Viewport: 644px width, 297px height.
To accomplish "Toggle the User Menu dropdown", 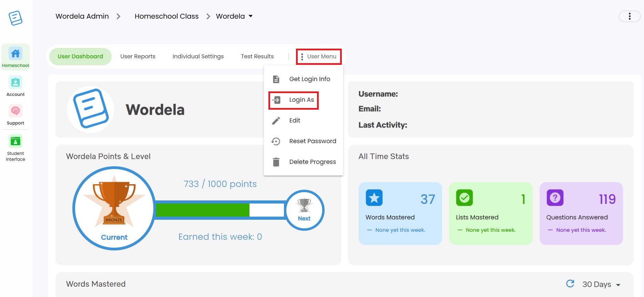I will (x=319, y=57).
